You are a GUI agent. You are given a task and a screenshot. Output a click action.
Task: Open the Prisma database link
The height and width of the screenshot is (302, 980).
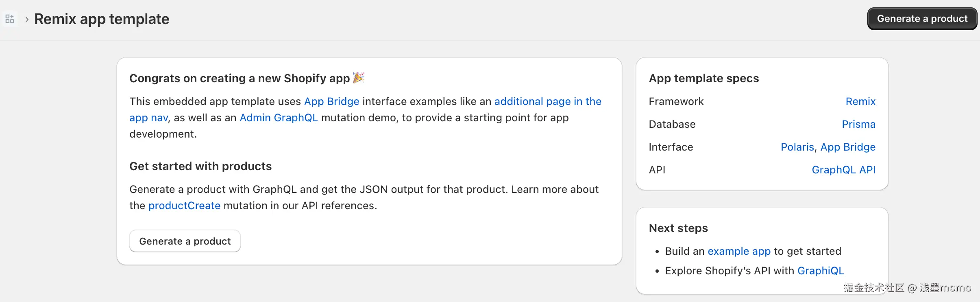click(858, 124)
